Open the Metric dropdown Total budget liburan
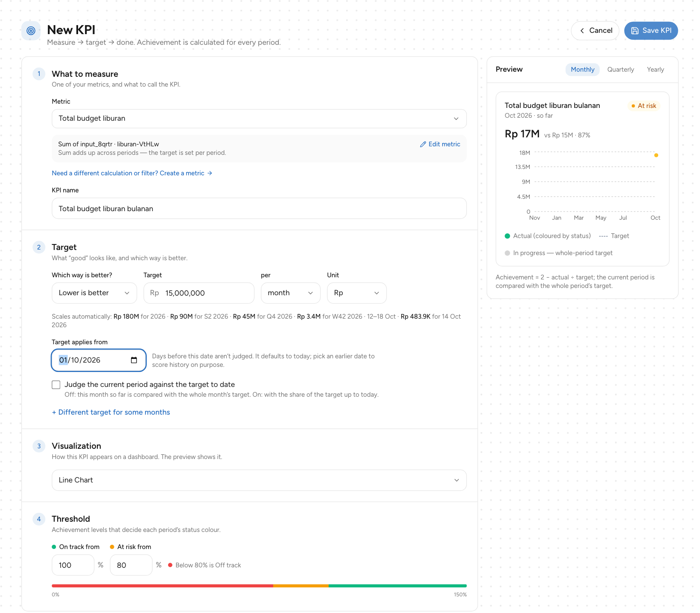Image resolution: width=700 pixels, height=613 pixels. coord(259,119)
